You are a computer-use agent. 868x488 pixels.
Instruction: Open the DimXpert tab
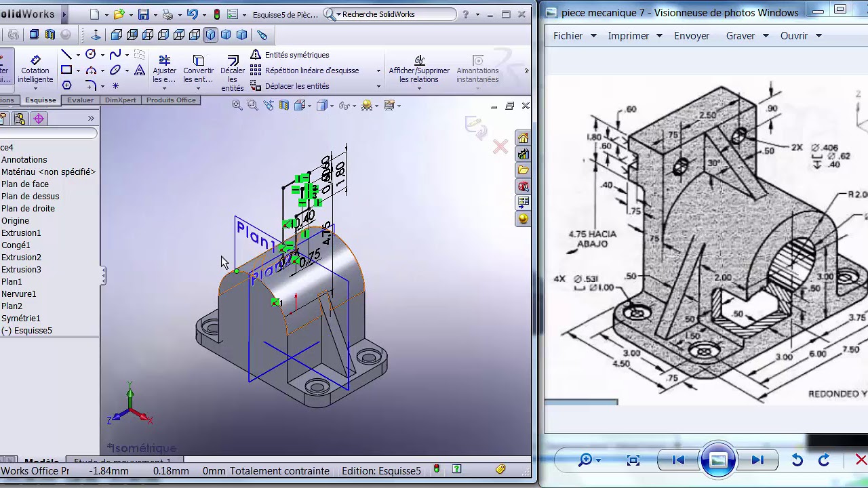click(x=120, y=100)
